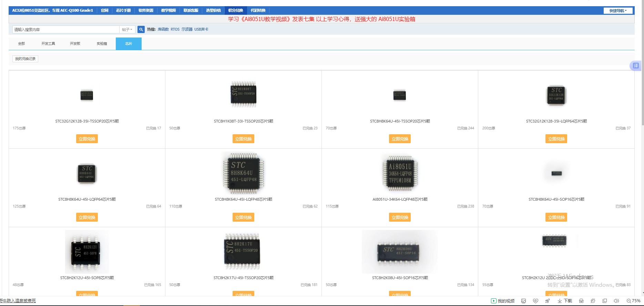
Task: Click 立即兑换 for STC8H1K08T-33I-TSSOP20
Action: click(243, 139)
